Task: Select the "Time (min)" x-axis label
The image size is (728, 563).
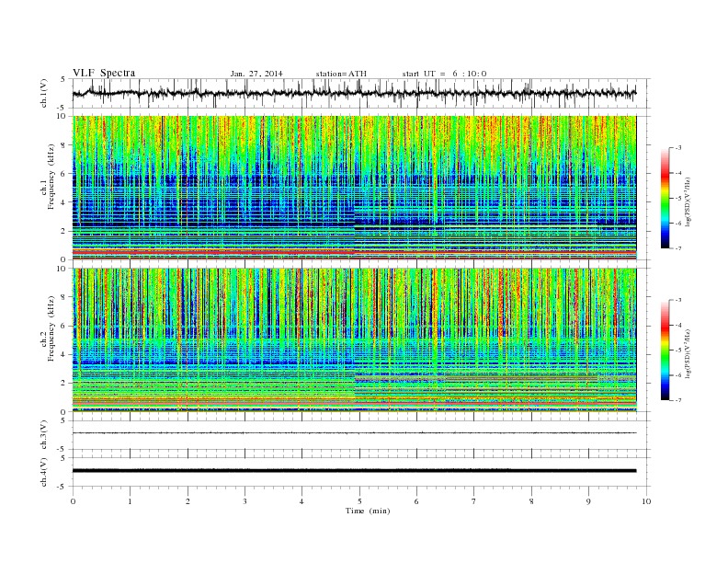Action: pyautogui.click(x=368, y=511)
